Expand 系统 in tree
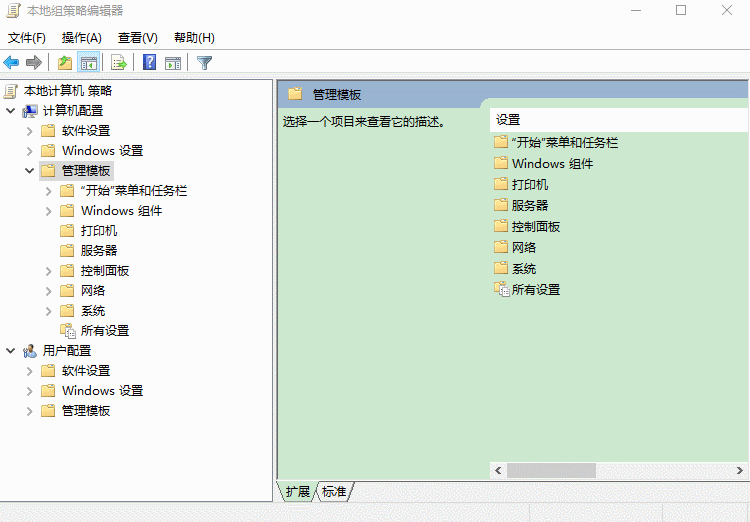 (49, 311)
